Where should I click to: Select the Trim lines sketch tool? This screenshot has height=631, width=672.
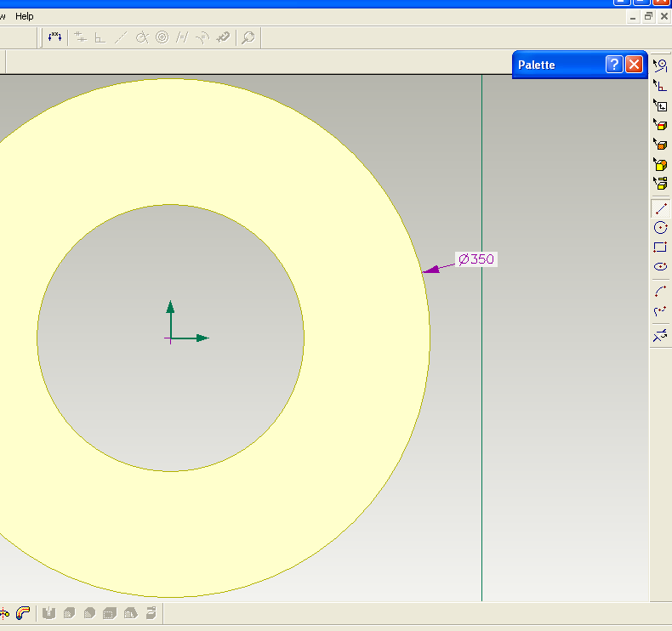click(x=660, y=336)
